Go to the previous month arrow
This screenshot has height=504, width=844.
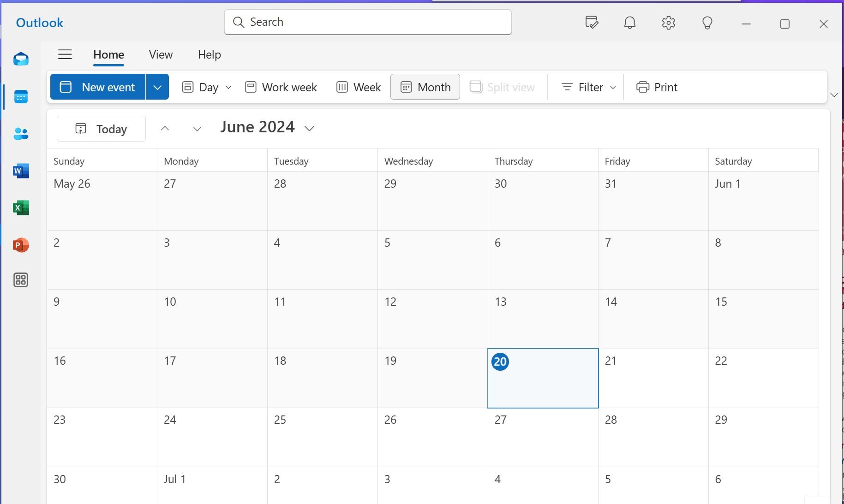click(165, 129)
